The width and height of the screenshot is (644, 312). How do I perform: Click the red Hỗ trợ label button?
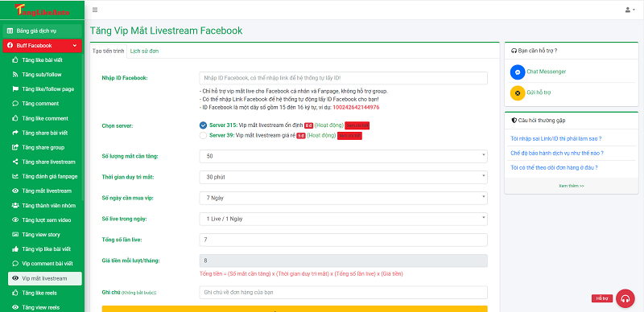tap(602, 298)
